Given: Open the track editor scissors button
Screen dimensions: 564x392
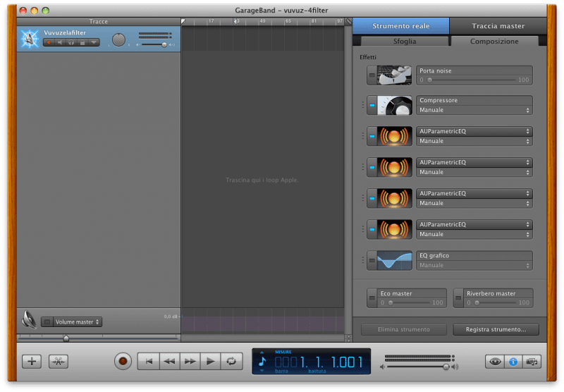Looking at the screenshot, I should click(x=58, y=361).
